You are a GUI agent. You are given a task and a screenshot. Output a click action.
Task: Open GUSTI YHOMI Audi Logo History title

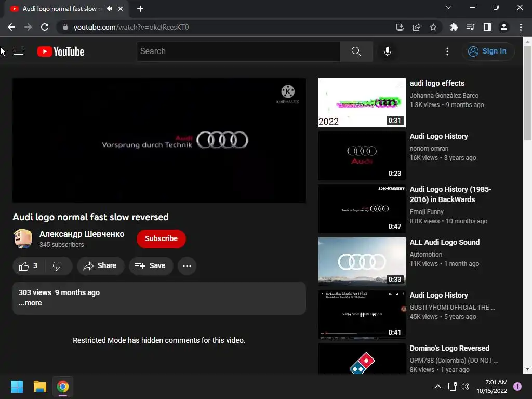click(438, 295)
